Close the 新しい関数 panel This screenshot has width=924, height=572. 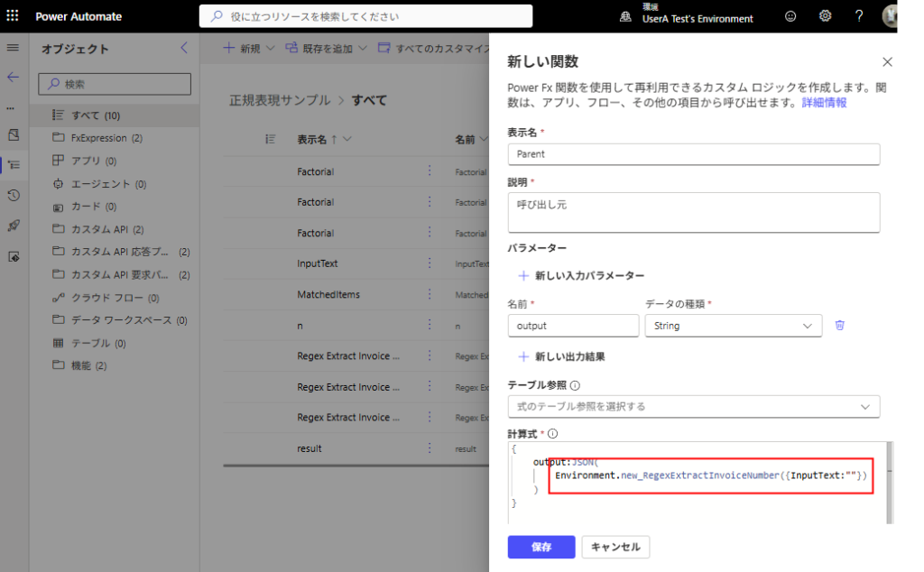click(x=887, y=62)
